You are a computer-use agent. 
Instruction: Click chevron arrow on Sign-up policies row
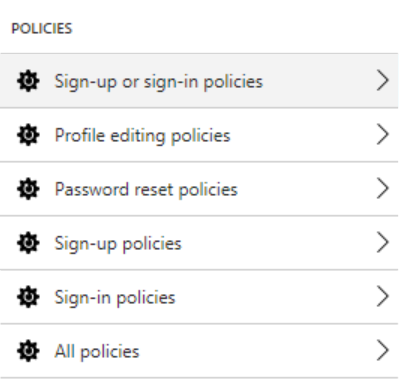tap(383, 242)
